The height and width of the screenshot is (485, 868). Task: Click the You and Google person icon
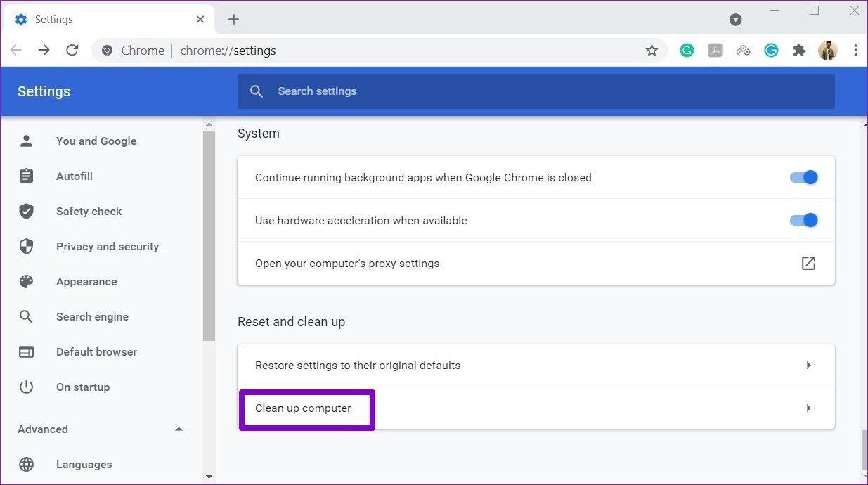pyautogui.click(x=27, y=141)
